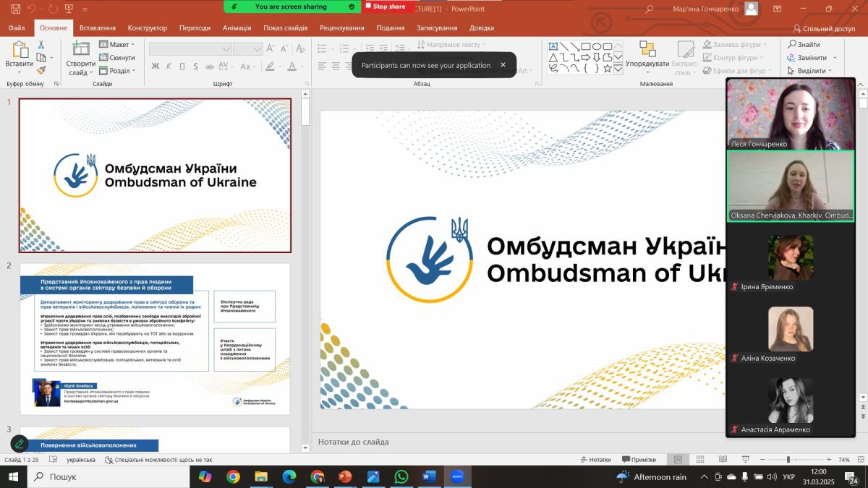
Task: Toggle the Примітки (Comments) pane button
Action: [638, 460]
